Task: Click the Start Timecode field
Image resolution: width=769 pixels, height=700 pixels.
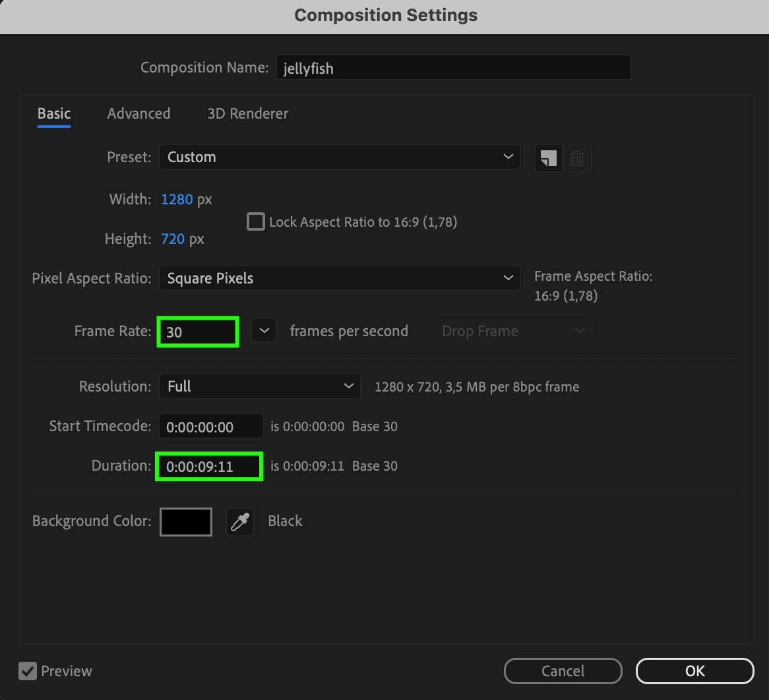Action: pos(210,426)
